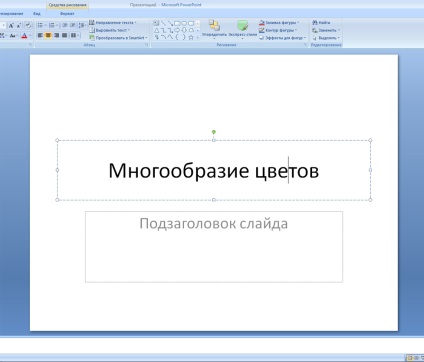Image resolution: width=424 pixels, height=362 pixels.
Task: Open the Упорядочить arrange menu
Action: click(214, 29)
